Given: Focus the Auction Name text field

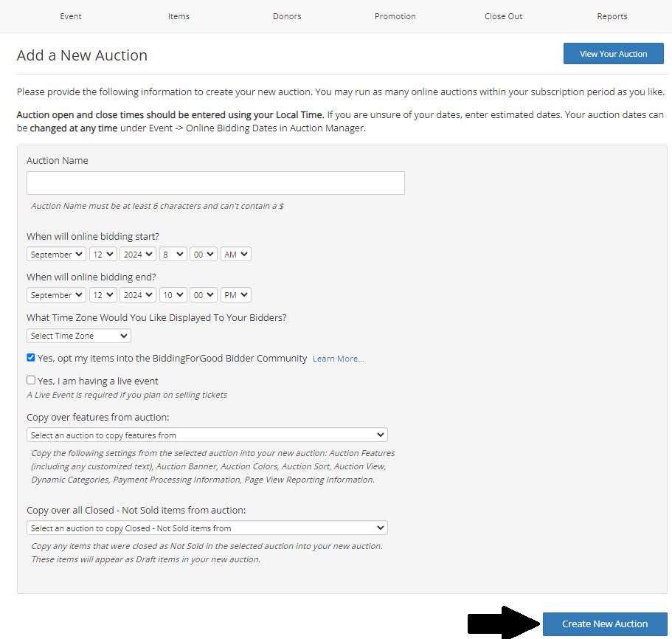Looking at the screenshot, I should coord(215,183).
